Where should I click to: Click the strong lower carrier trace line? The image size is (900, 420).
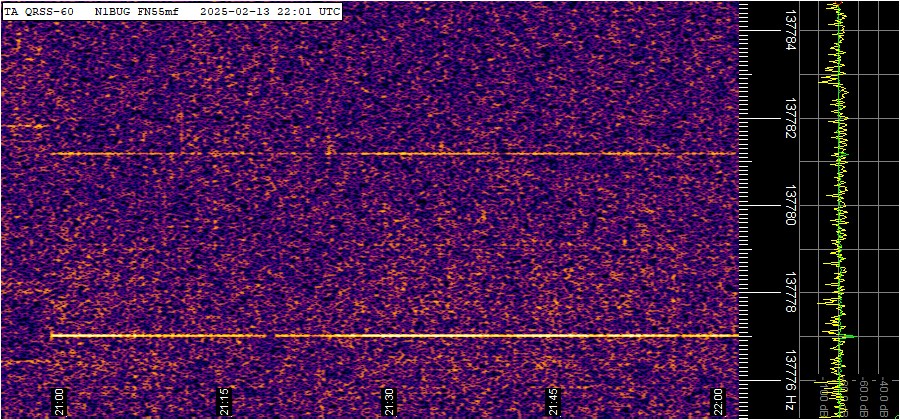click(x=400, y=336)
